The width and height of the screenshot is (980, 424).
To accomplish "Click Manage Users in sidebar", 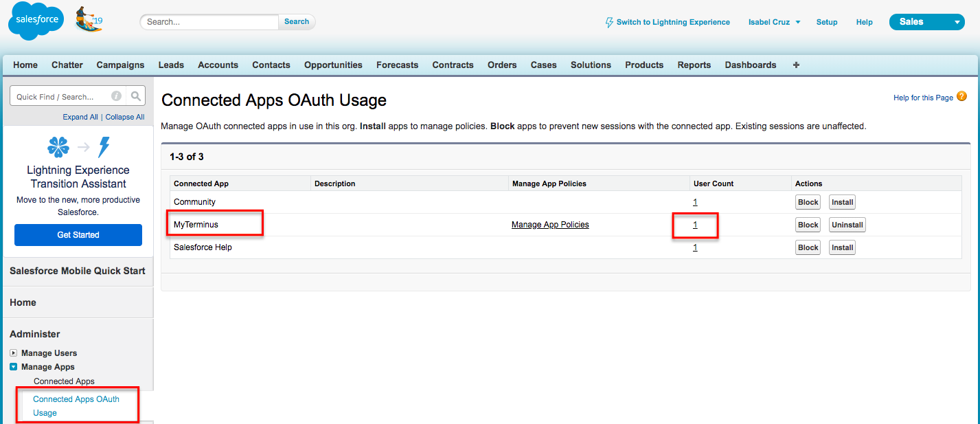I will pyautogui.click(x=49, y=353).
